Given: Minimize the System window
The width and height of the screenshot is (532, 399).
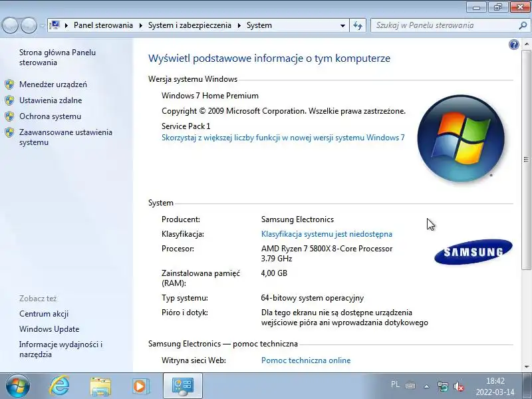Looking at the screenshot, I should (x=476, y=7).
